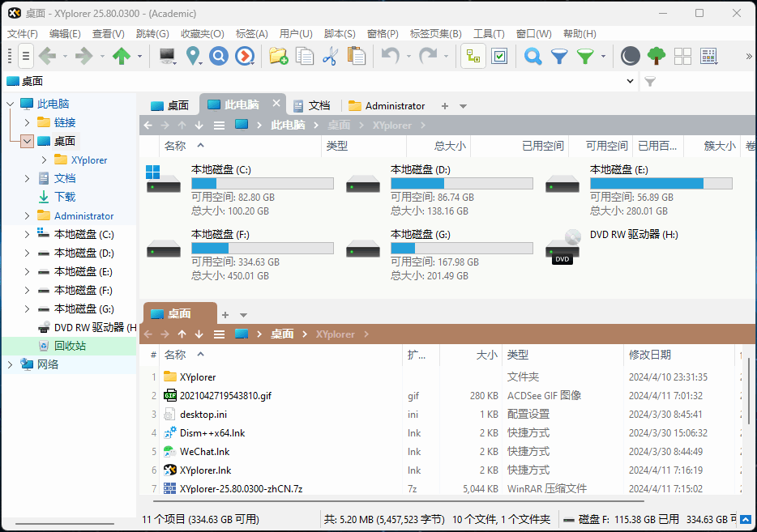
Task: Collapse the 此电脑 tree node
Action: [x=11, y=104]
